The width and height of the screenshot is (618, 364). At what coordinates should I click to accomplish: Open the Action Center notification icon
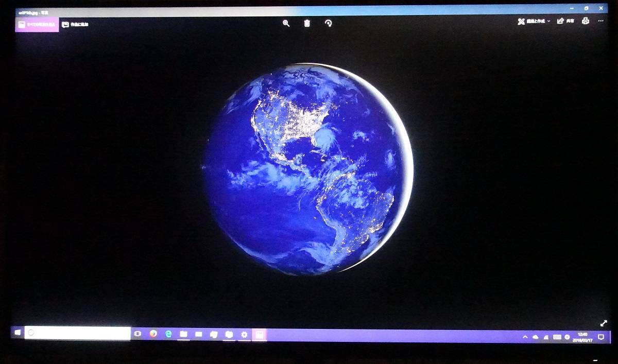(x=600, y=337)
